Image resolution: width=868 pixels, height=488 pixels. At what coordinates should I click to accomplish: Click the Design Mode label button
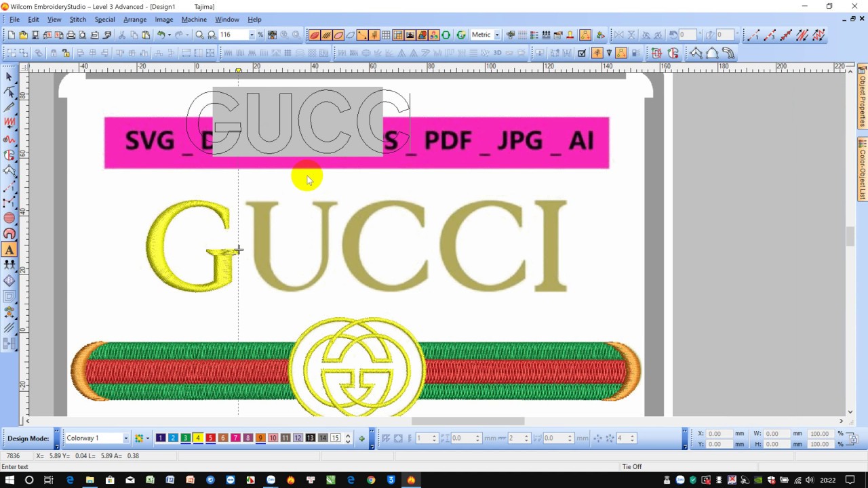[28, 439]
